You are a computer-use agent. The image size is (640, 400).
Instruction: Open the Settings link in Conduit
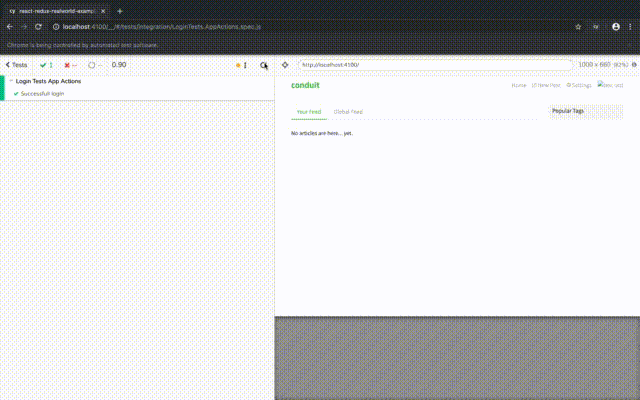pos(579,85)
